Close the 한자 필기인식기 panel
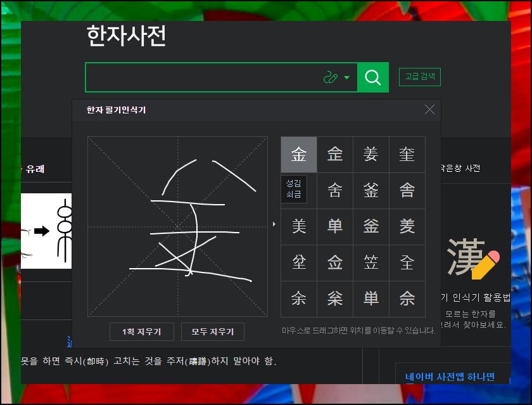This screenshot has height=405, width=532. 429,110
